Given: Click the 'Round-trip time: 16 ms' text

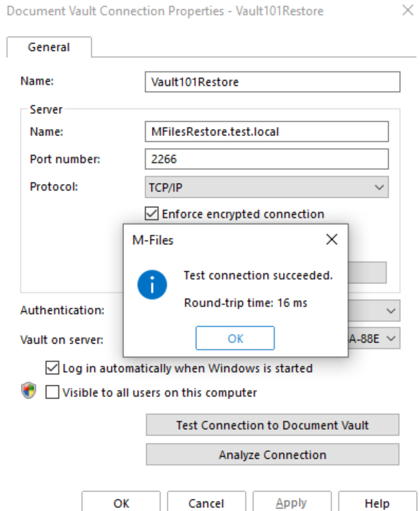Looking at the screenshot, I should 245,302.
